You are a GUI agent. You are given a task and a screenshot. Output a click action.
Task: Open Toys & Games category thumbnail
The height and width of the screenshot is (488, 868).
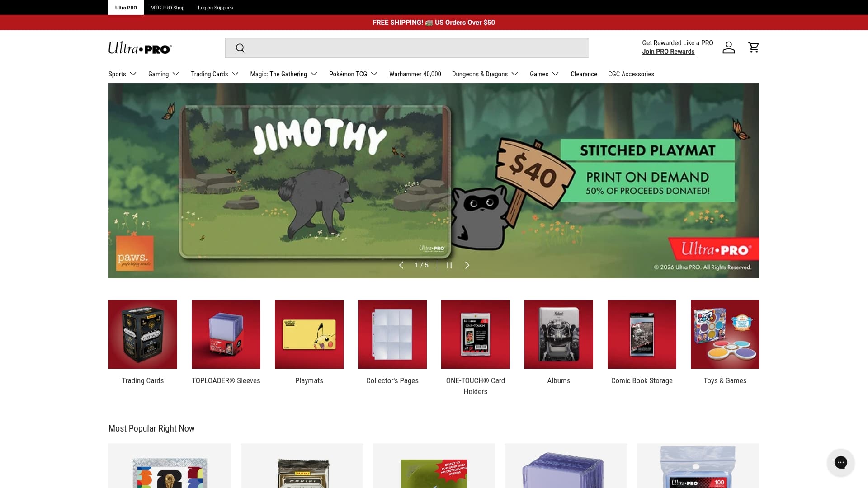coord(725,334)
